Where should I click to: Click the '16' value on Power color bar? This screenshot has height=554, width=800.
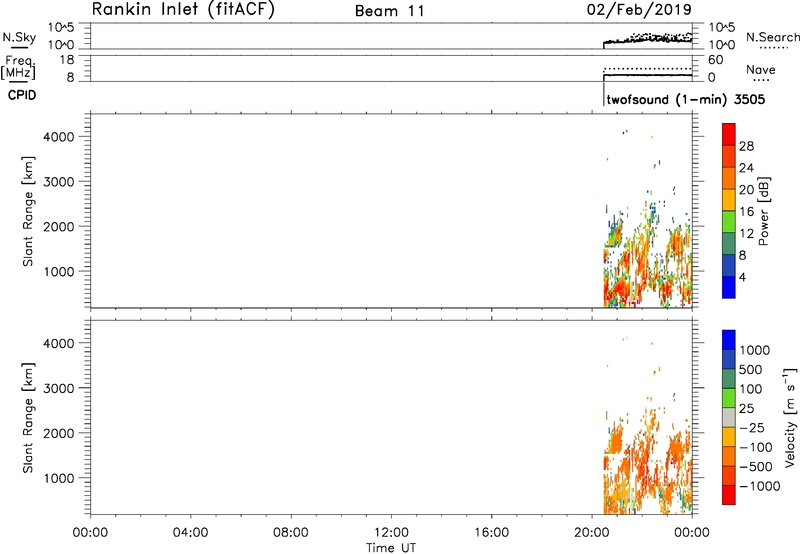click(746, 212)
